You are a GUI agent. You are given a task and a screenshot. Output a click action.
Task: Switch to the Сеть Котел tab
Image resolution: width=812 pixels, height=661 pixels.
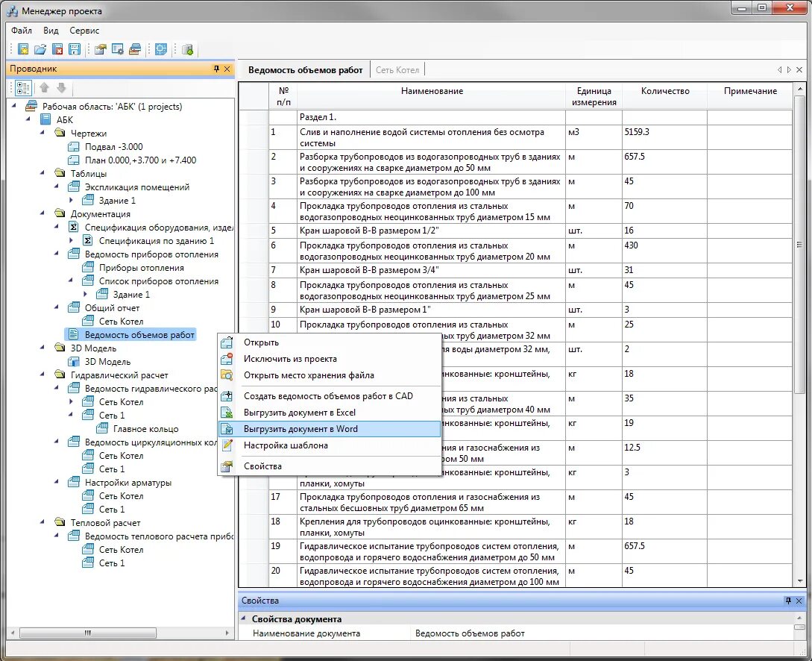[x=397, y=70]
